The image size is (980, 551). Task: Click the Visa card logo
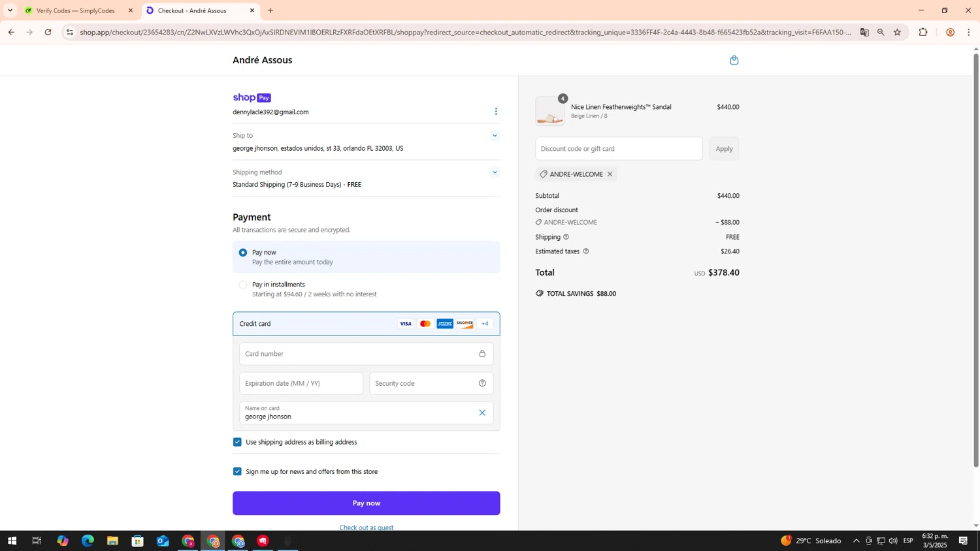[x=406, y=324]
